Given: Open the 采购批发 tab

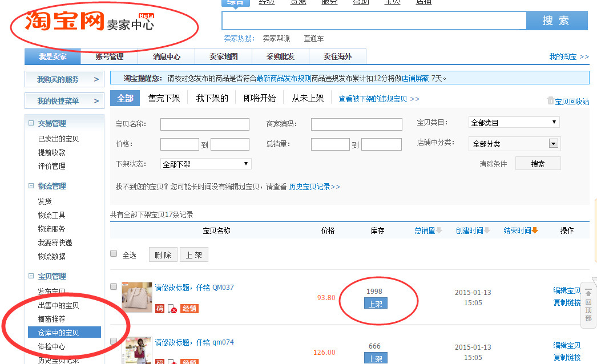Looking at the screenshot, I should [281, 56].
